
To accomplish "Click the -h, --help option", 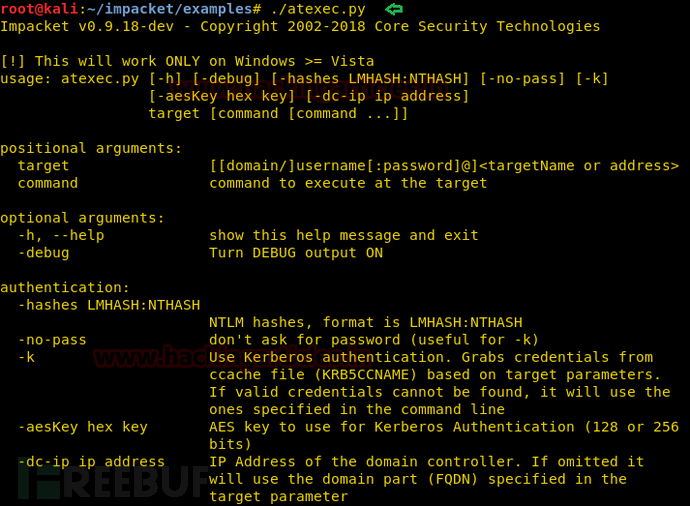I will click(x=61, y=235).
